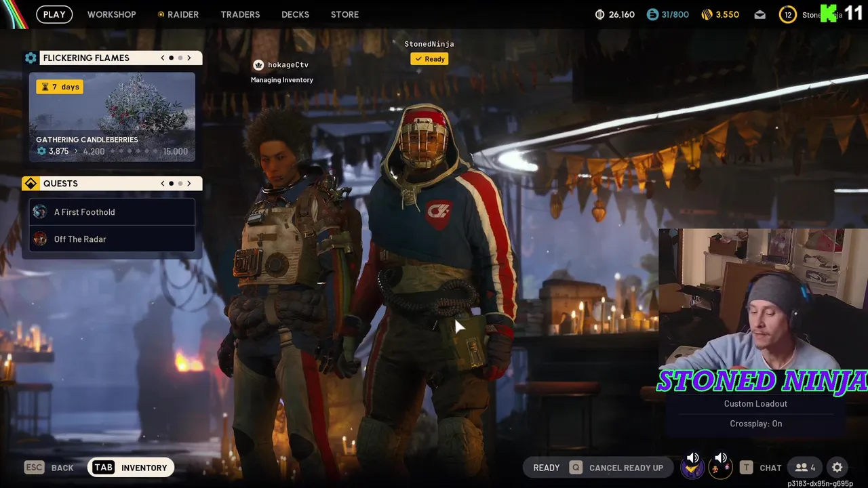This screenshot has width=868, height=488.
Task: Go to the TRADERS tab
Action: point(240,14)
